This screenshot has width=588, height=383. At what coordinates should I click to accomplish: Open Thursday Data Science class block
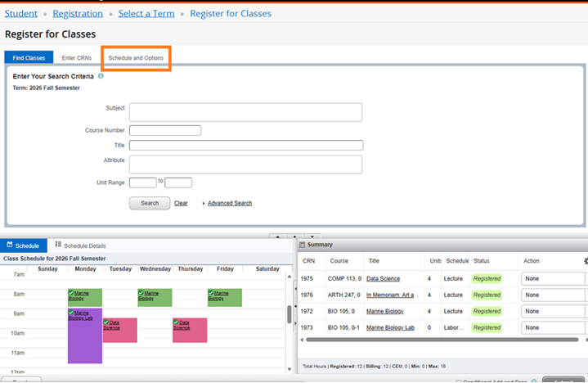(x=190, y=330)
